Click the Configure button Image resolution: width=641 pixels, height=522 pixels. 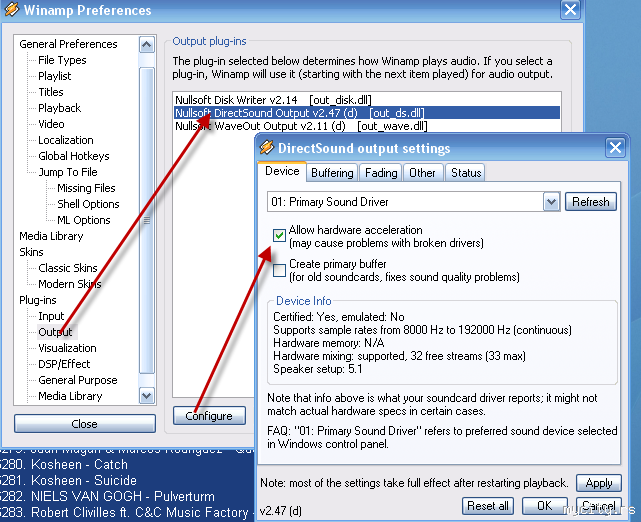pos(209,416)
